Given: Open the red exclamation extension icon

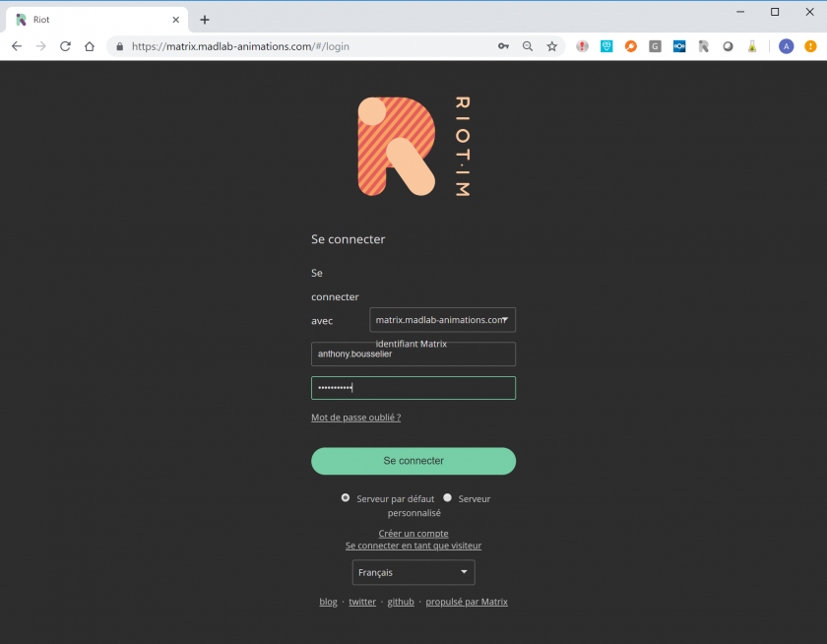Looking at the screenshot, I should pos(582,46).
